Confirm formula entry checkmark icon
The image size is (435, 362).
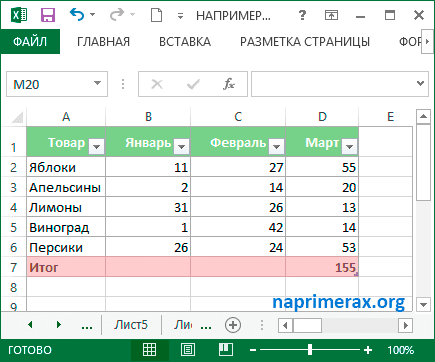click(193, 84)
